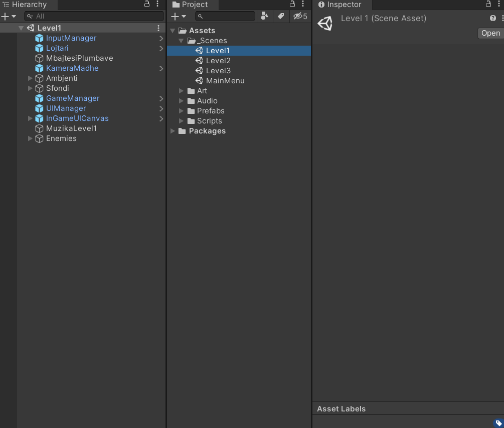Expand the Ambjenti object children
Screen dimensions: 504x428
pos(30,78)
